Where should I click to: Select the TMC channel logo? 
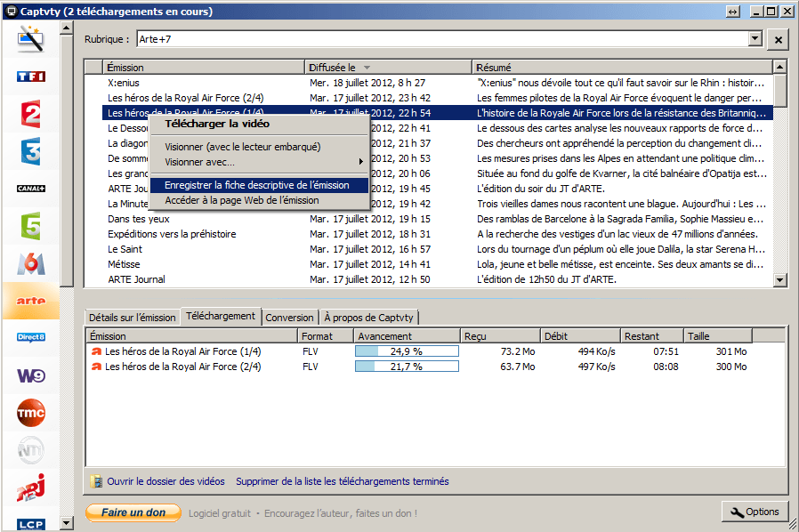[30, 413]
